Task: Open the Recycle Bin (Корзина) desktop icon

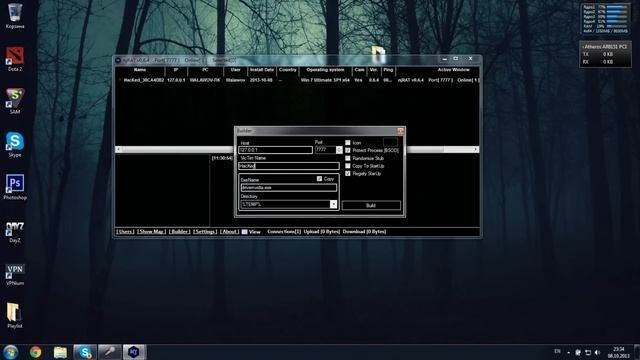Action: [x=15, y=16]
